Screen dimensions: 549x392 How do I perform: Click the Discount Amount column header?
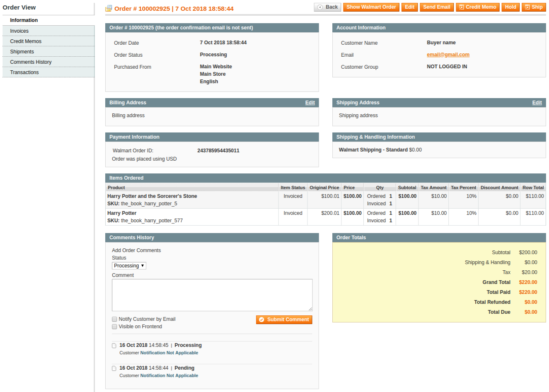[x=499, y=188]
